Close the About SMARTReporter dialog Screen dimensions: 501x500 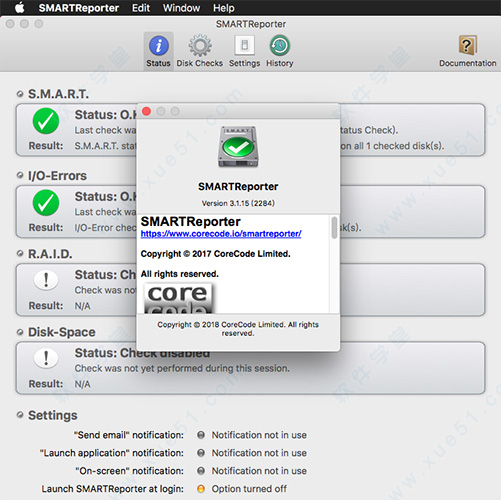(146, 111)
